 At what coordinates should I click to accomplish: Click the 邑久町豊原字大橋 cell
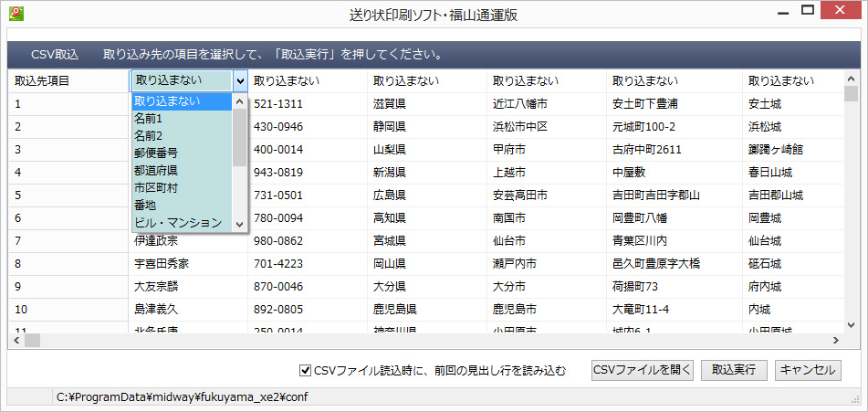pyautogui.click(x=675, y=264)
